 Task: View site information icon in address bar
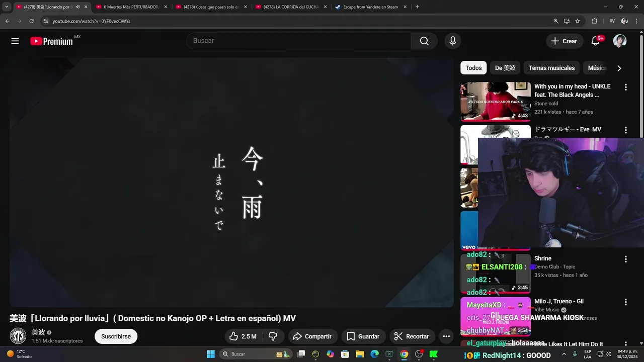(x=46, y=21)
